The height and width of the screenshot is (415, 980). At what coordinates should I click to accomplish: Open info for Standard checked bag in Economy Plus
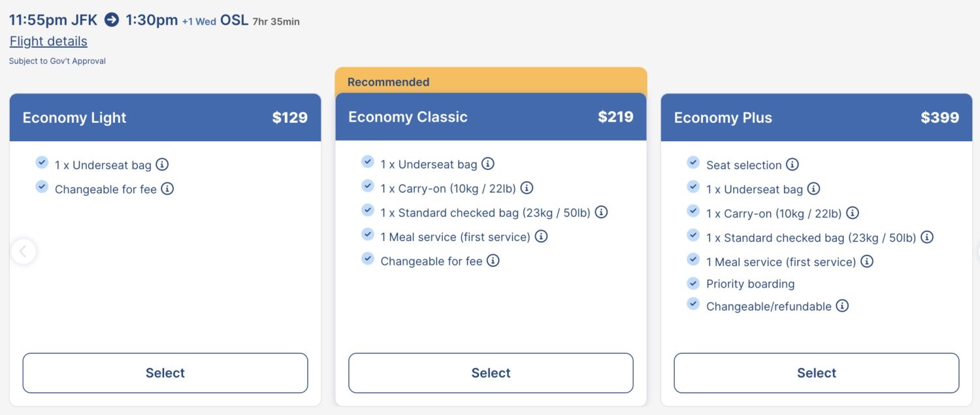(x=927, y=237)
